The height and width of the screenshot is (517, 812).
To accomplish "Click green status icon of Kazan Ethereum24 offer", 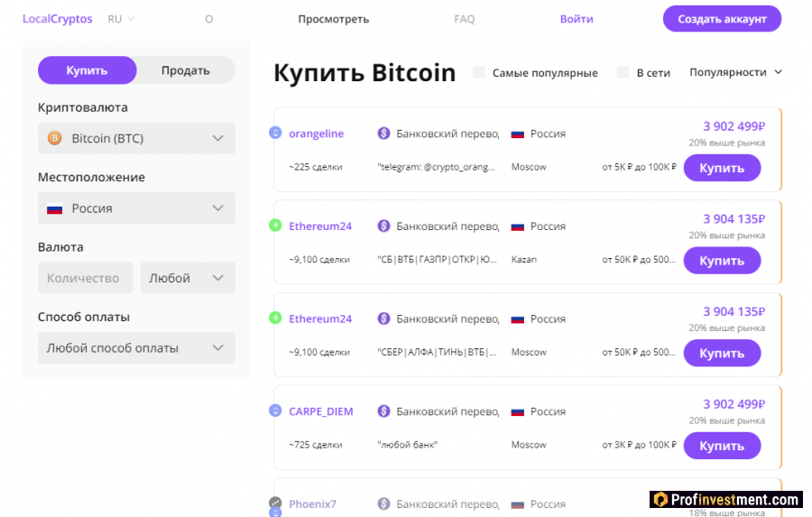I will 275,226.
